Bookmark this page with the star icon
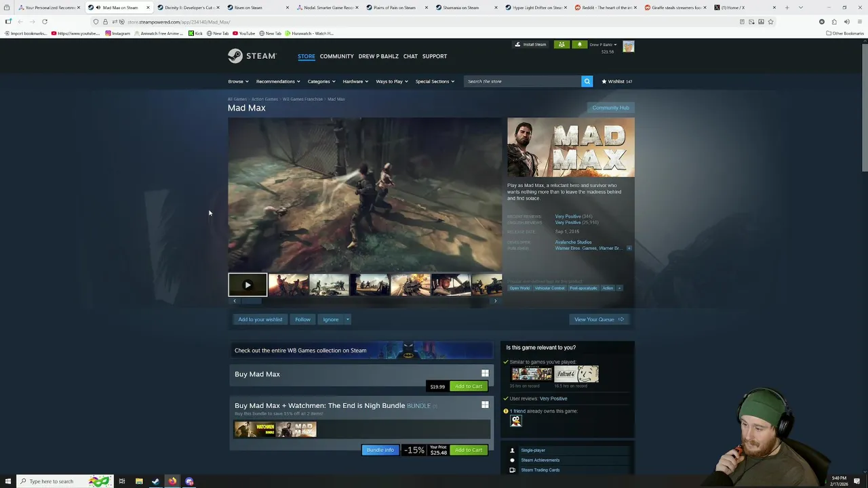868x488 pixels. click(770, 22)
